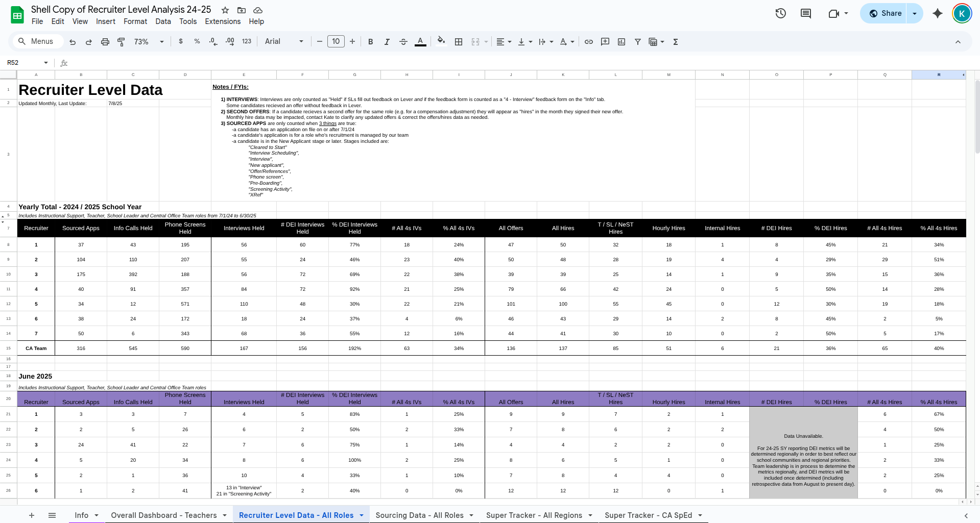Open the Data menu
This screenshot has height=523, width=980.
[x=163, y=21]
